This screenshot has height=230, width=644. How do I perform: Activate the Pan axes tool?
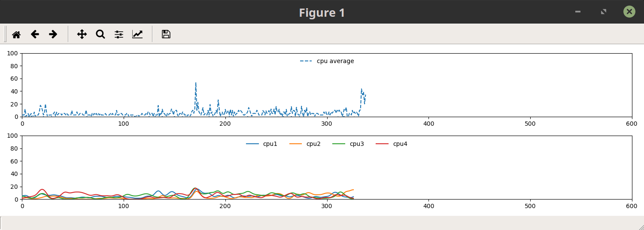[x=82, y=34]
